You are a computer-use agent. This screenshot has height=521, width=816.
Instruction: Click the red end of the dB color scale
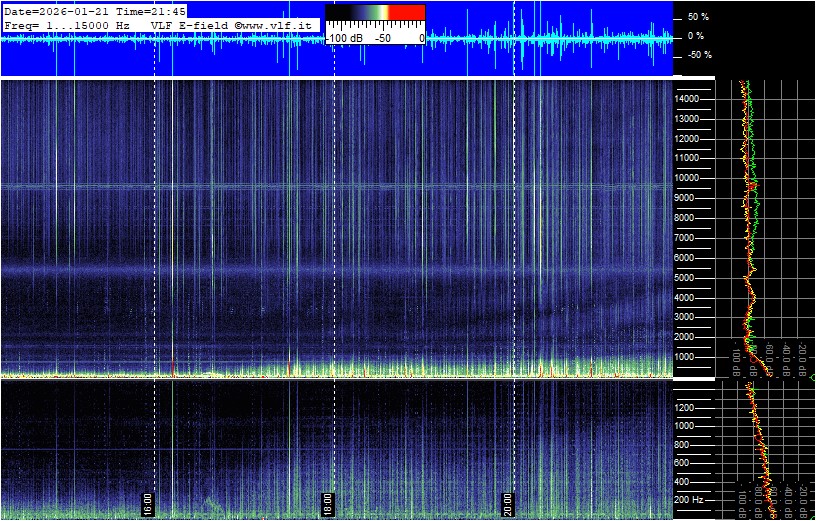407,13
